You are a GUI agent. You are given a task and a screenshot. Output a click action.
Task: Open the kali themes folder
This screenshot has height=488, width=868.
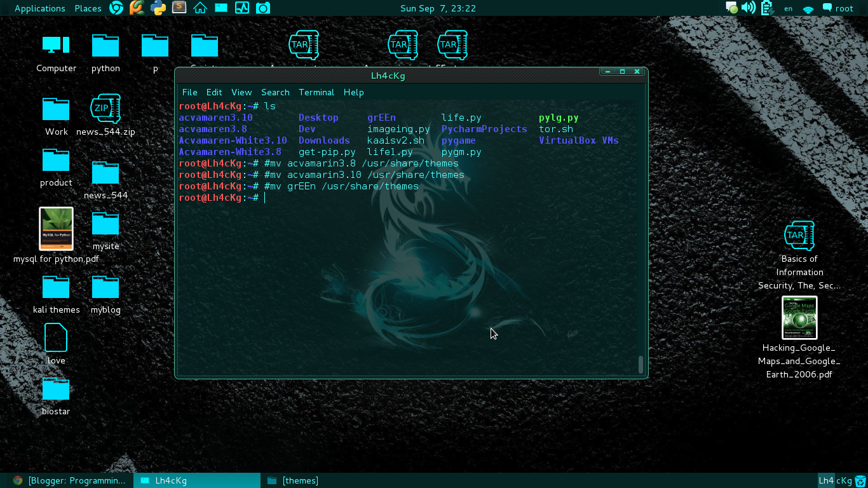[x=56, y=294]
